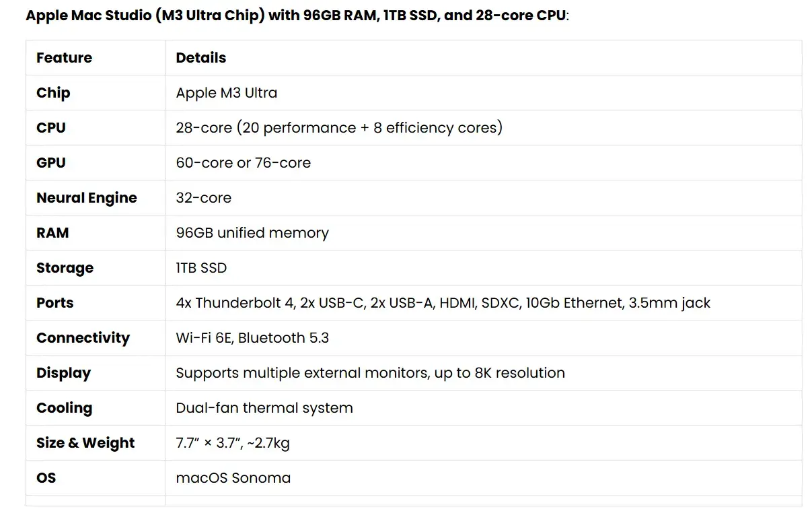Click the Apple M3 Ultra cell

226,93
